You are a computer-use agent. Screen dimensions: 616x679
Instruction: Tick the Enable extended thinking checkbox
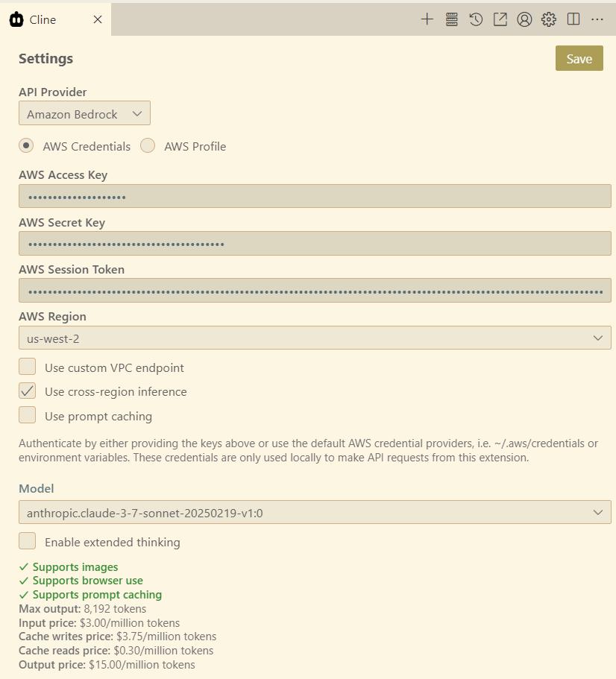28,541
